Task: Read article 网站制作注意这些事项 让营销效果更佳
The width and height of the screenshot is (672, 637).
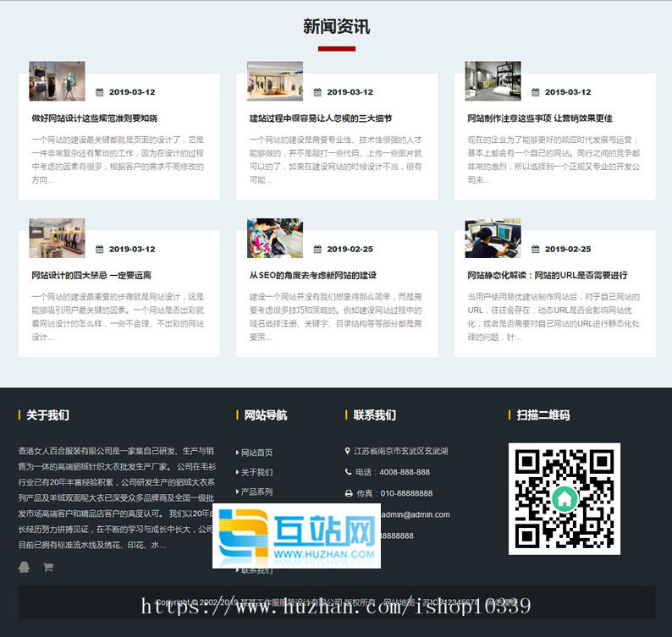Action: [539, 118]
